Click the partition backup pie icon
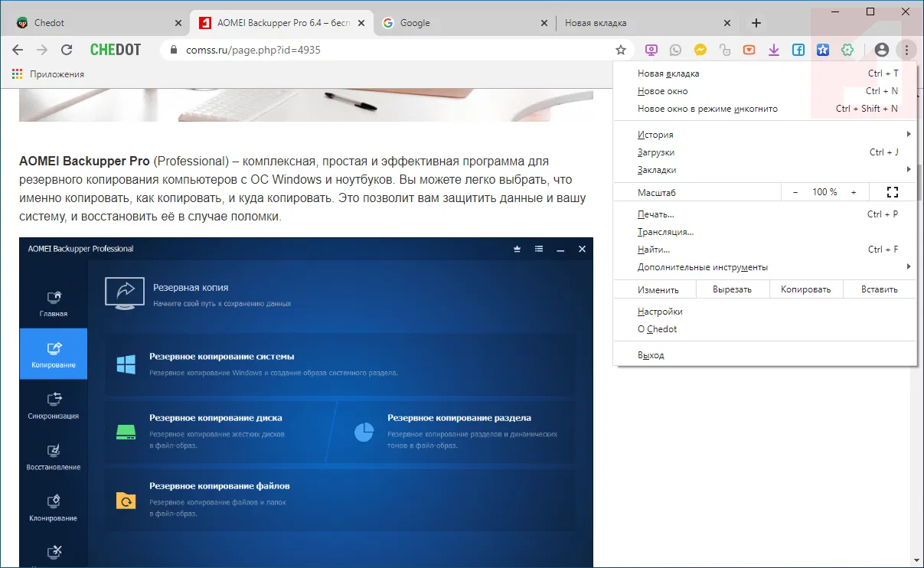 click(x=364, y=432)
